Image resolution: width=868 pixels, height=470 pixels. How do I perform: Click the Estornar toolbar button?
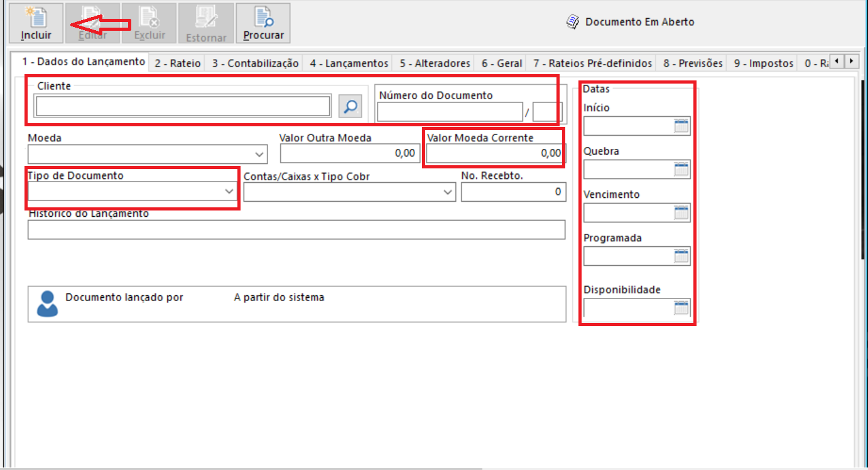point(206,23)
